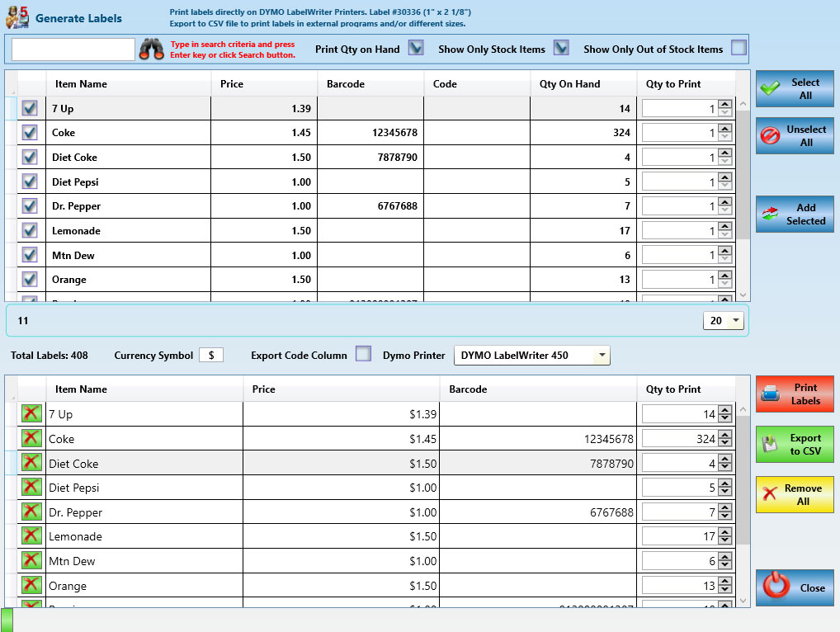
Task: Edit the Currency Symbol field
Action: [211, 355]
